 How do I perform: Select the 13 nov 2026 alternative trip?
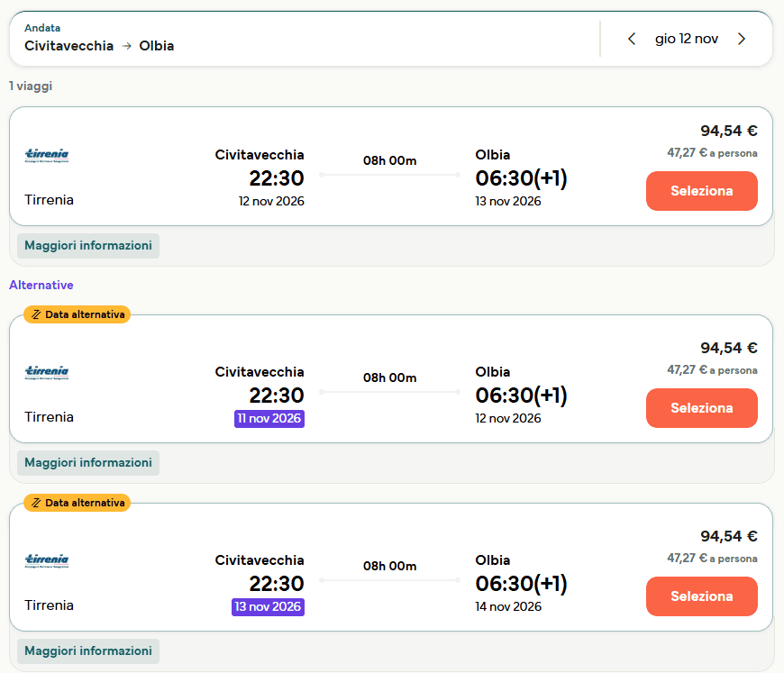(x=701, y=596)
